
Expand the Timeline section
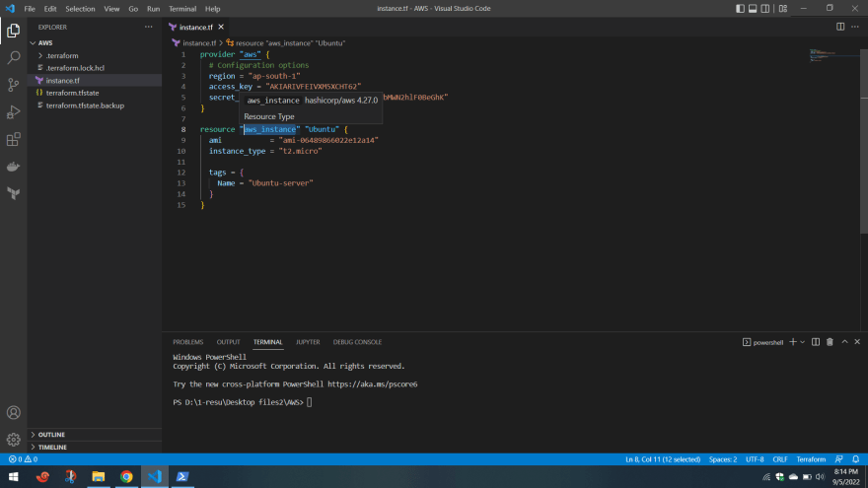pyautogui.click(x=95, y=447)
